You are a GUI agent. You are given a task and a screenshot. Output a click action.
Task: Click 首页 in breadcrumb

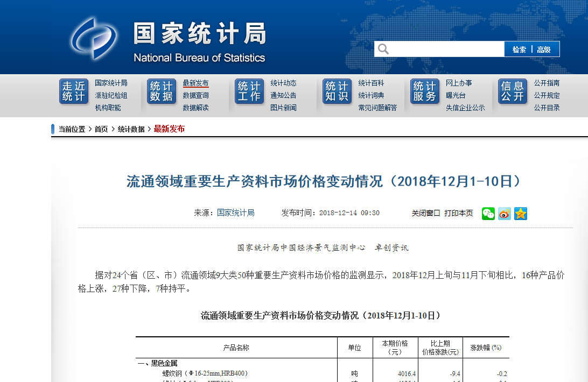(x=101, y=129)
